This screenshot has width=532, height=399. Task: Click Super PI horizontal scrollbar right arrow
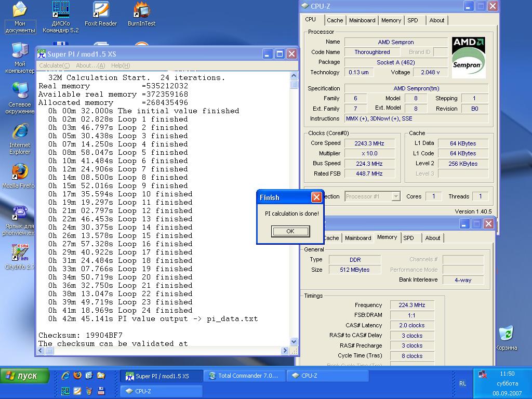click(x=285, y=351)
